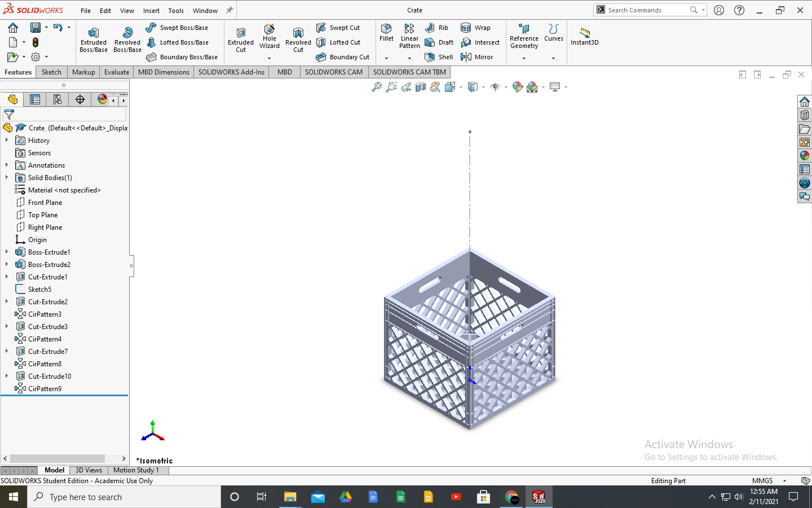
Task: Open the Fillet dropdown arrow
Action: tap(386, 58)
